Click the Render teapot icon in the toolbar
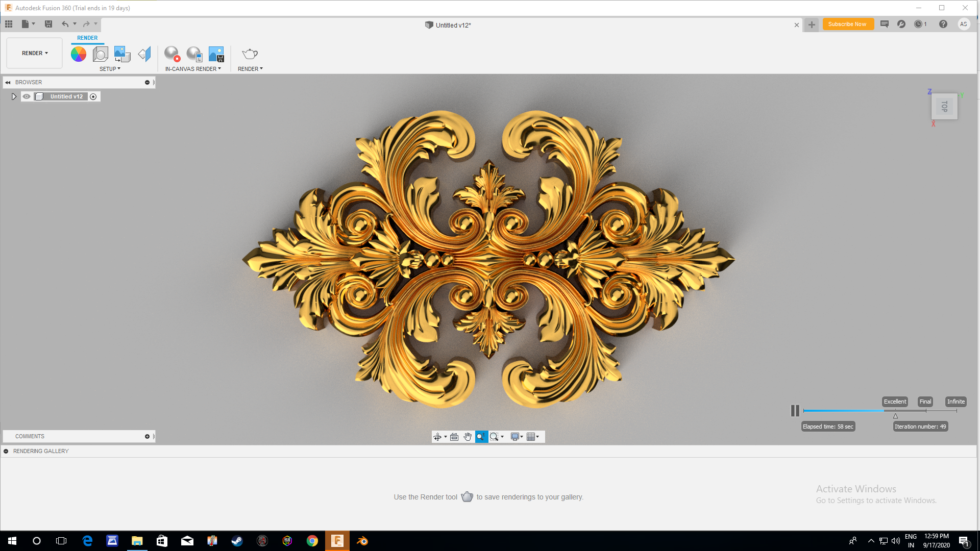The height and width of the screenshot is (551, 980). [250, 54]
